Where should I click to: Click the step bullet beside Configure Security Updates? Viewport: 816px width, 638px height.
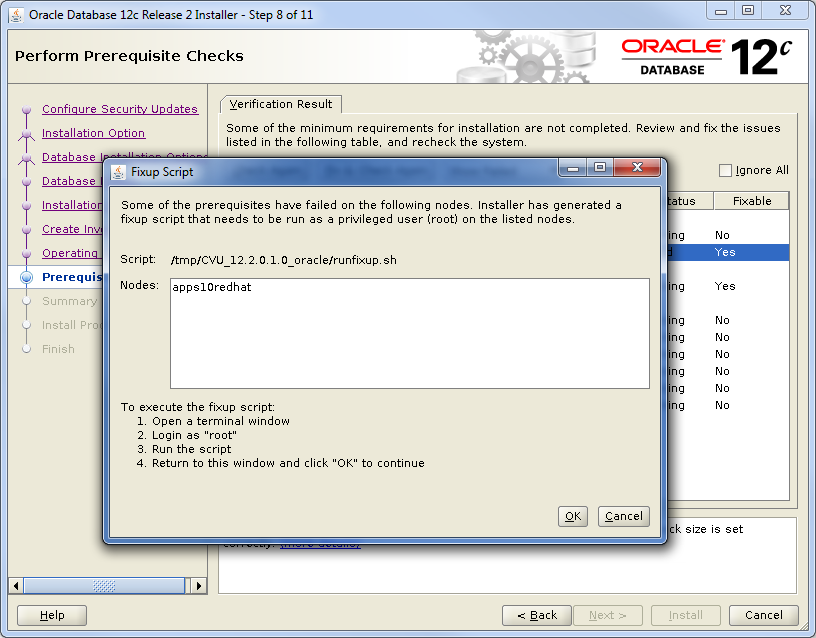(x=27, y=110)
